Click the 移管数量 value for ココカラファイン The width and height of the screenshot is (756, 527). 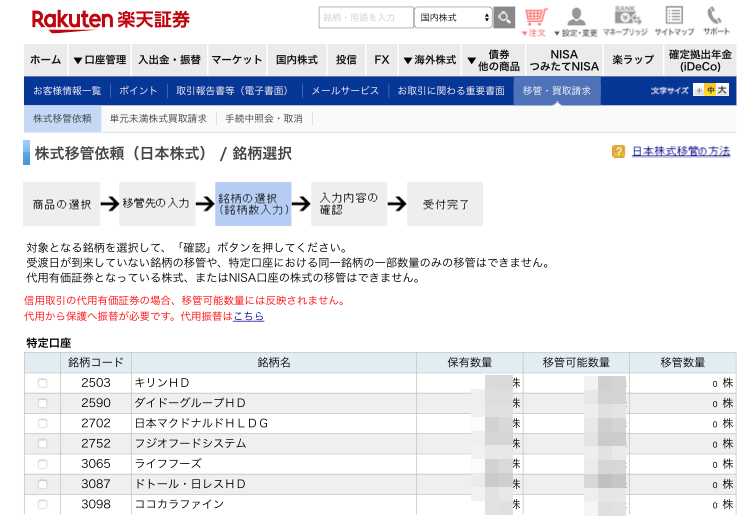coord(715,505)
